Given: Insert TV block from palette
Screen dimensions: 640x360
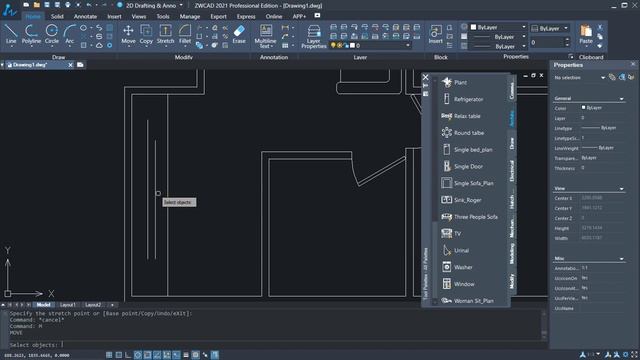Looking at the screenshot, I should 451,233.
